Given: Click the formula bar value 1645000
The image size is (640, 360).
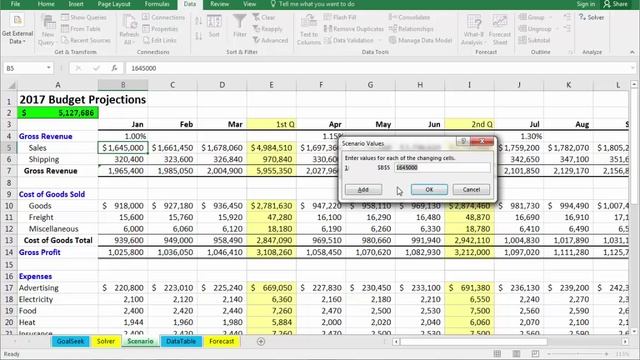Looking at the screenshot, I should tap(144, 68).
